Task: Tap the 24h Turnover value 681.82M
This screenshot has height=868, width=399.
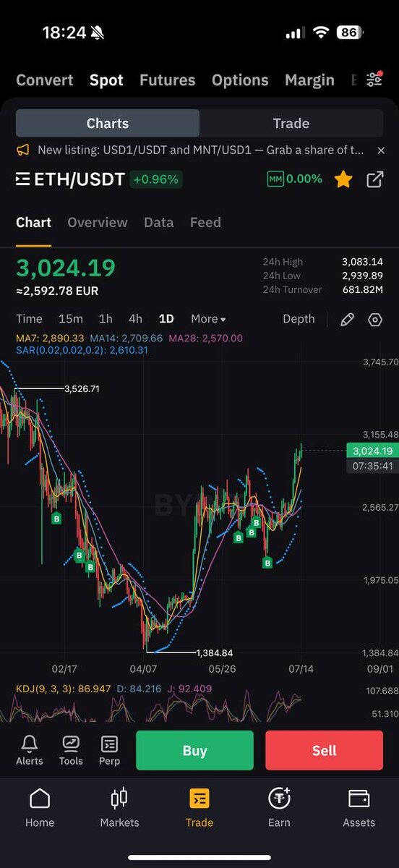Action: point(363,289)
